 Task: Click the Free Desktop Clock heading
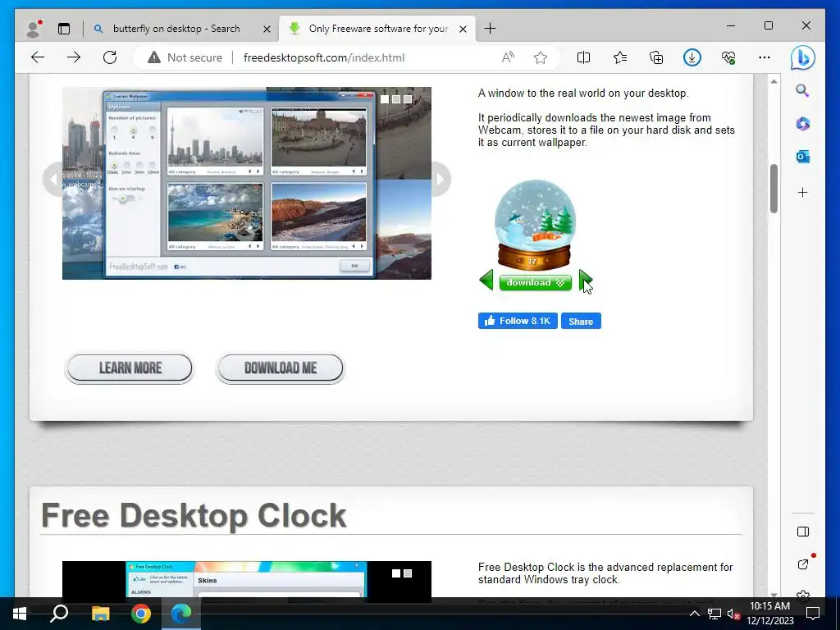[194, 515]
